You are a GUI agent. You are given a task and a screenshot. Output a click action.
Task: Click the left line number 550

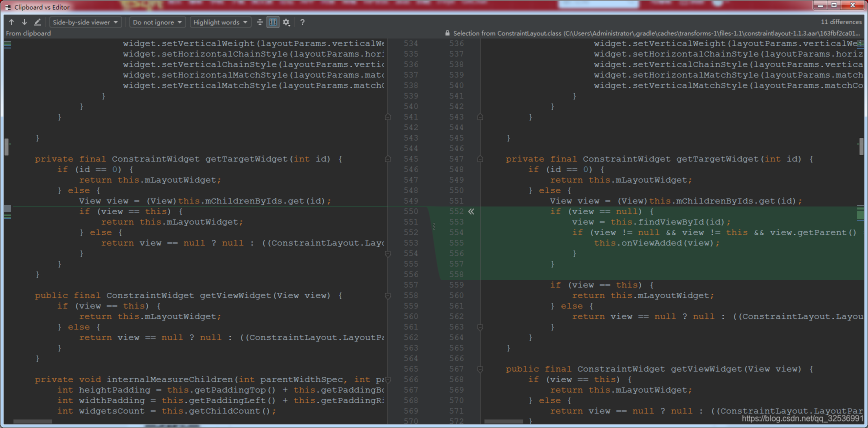411,211
